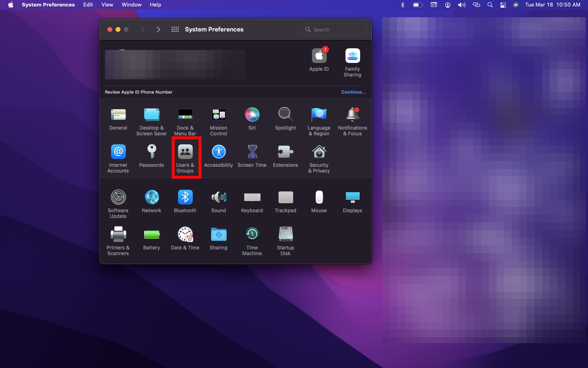Open Software Update pane
Screen dimensions: 588x368
coord(118,204)
